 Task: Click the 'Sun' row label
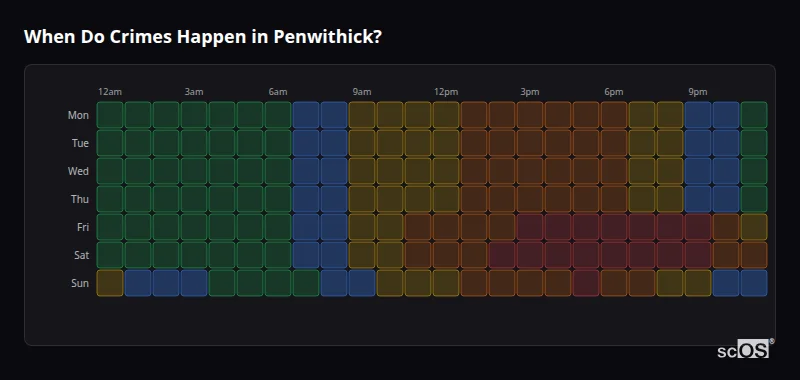[80, 283]
